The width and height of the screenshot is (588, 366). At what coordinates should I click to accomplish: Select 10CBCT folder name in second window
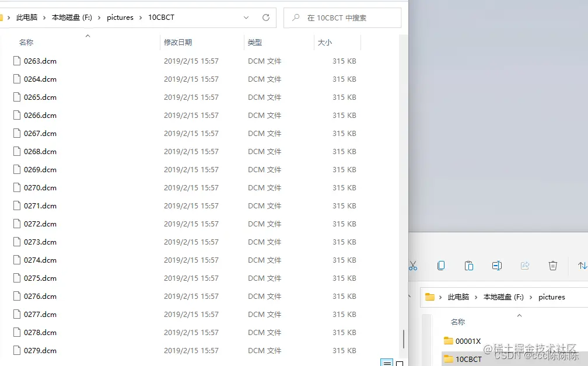tap(468, 359)
